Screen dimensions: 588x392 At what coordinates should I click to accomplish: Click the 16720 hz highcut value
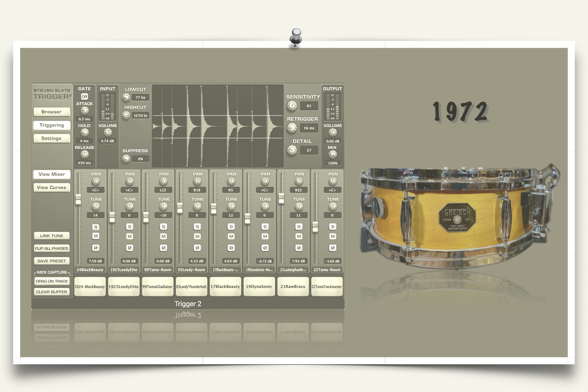140,116
